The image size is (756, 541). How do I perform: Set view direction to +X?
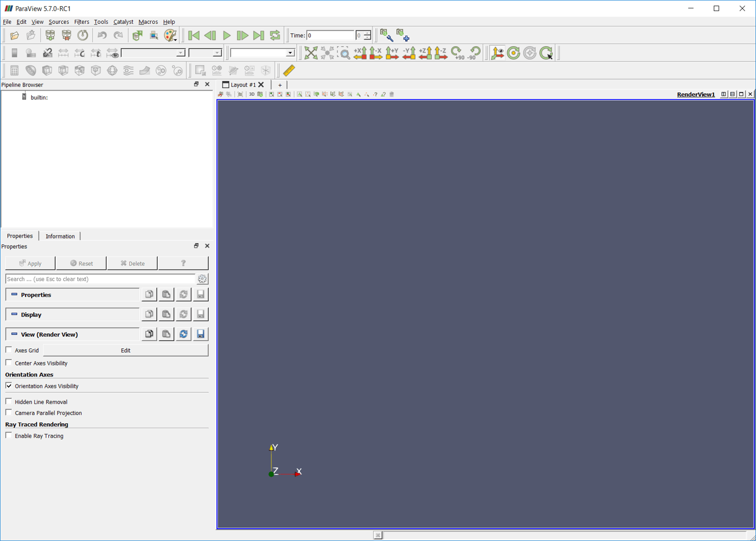(x=360, y=53)
